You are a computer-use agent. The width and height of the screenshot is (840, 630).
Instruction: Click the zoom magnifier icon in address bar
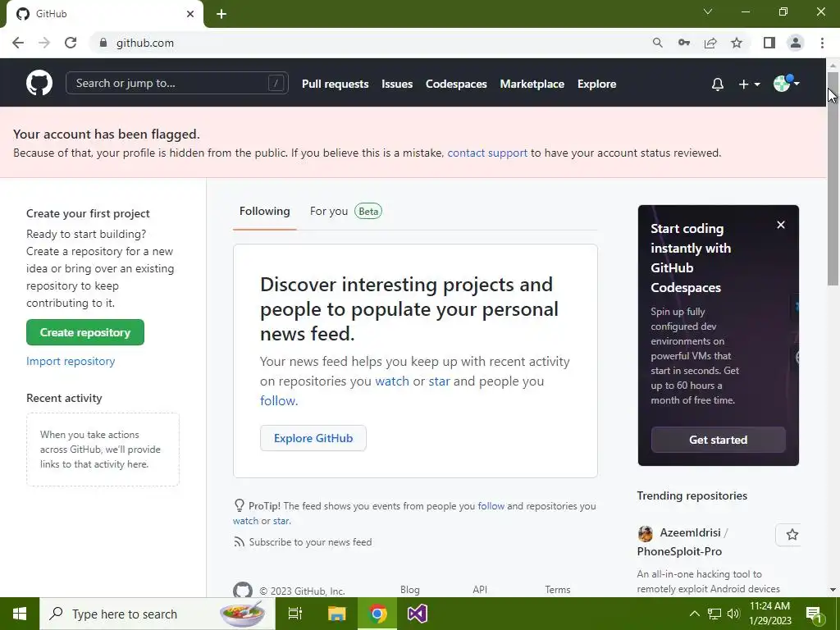coord(657,43)
